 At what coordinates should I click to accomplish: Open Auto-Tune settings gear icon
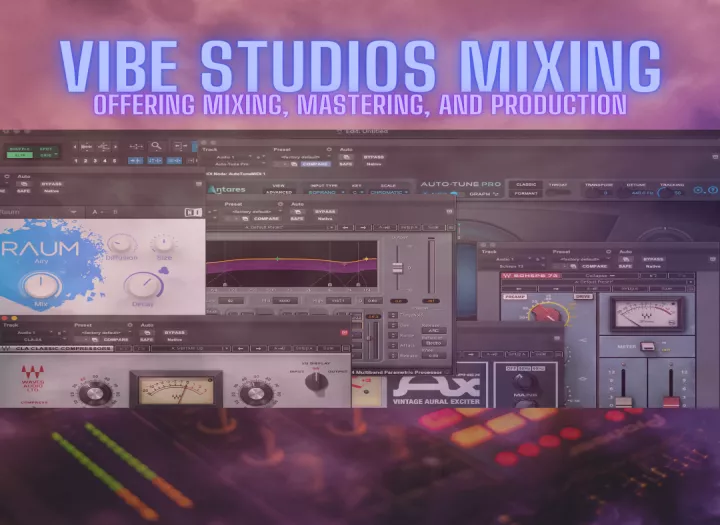698,190
